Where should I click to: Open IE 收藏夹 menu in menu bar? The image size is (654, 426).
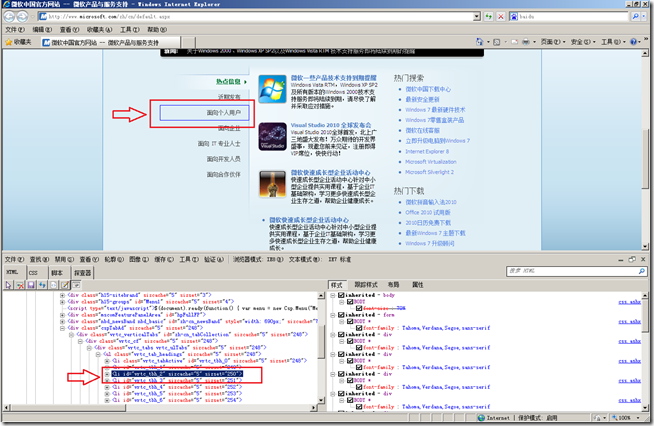tap(99, 30)
